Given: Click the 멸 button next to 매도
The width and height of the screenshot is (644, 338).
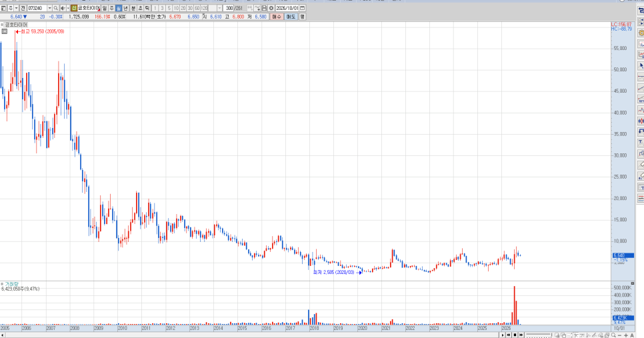Looking at the screenshot, I should coord(302,17).
